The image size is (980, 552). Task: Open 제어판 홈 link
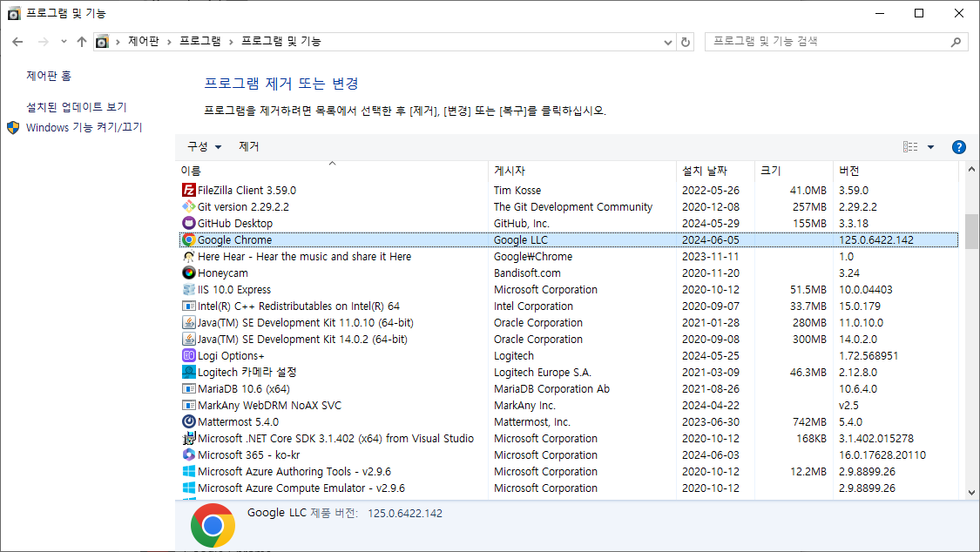coord(49,76)
